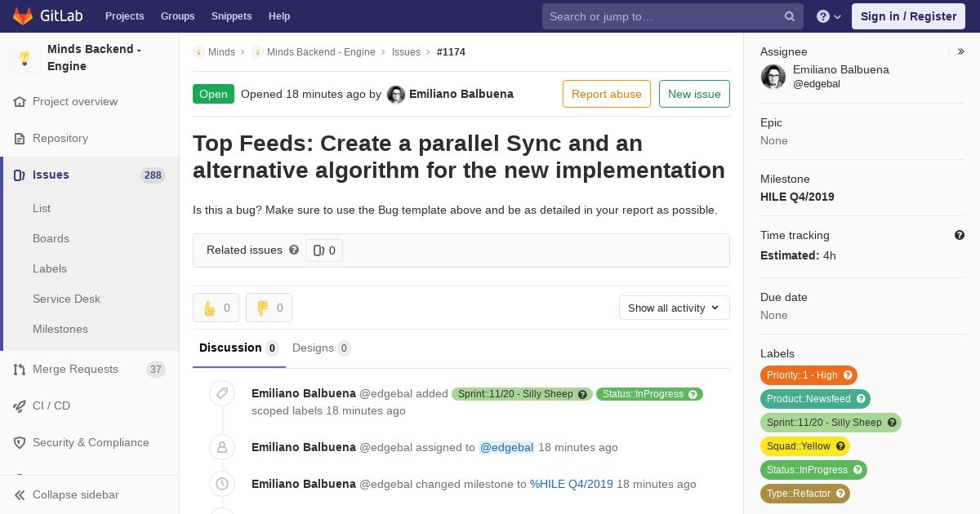Screen dimensions: 980x514
Task: Click the Open status badge
Action: pos(213,94)
